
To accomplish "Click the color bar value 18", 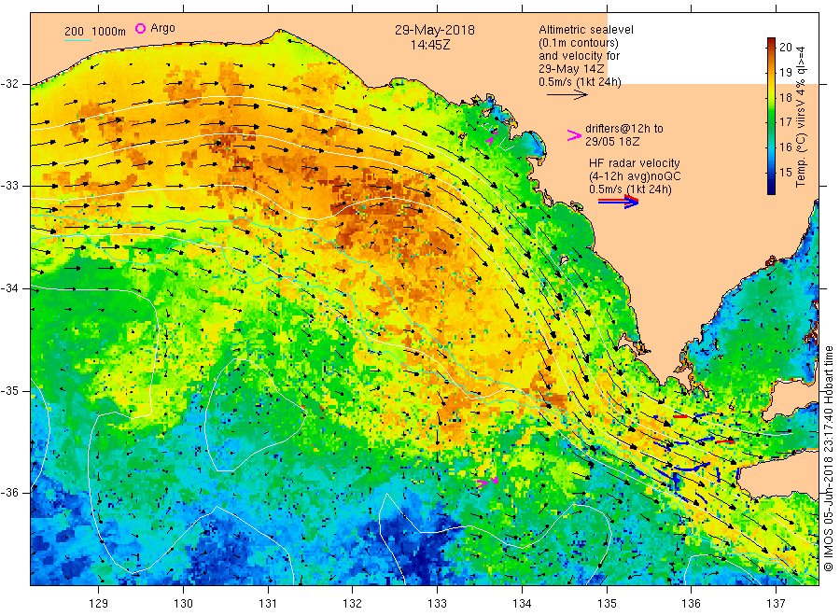I will click(785, 97).
